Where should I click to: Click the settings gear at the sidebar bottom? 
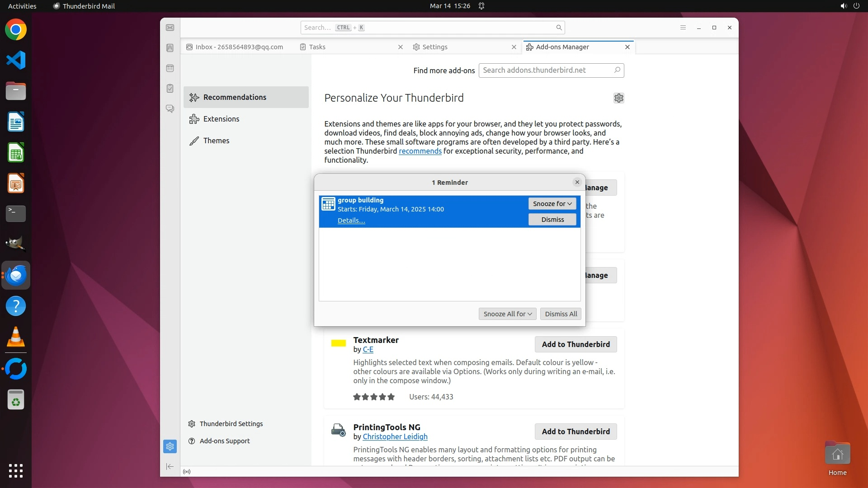pos(170,446)
